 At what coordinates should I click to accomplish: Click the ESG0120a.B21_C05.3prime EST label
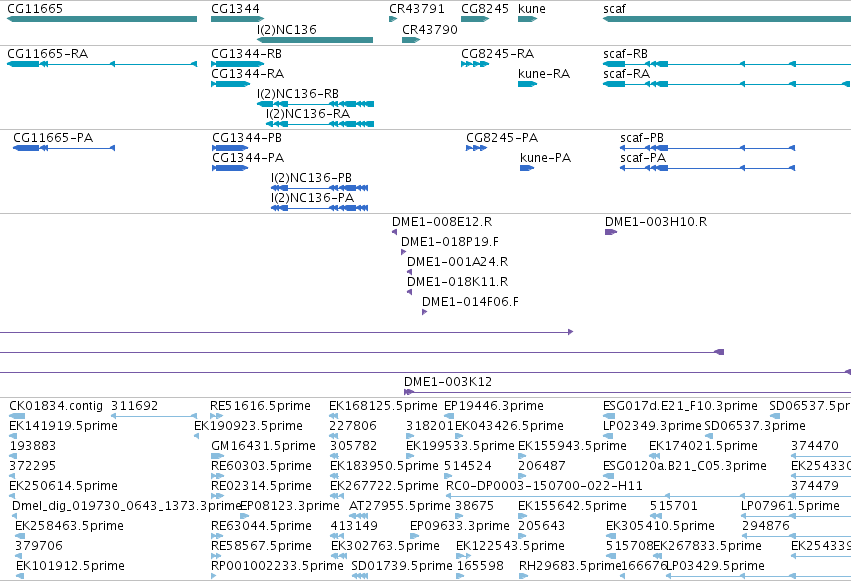tap(684, 466)
